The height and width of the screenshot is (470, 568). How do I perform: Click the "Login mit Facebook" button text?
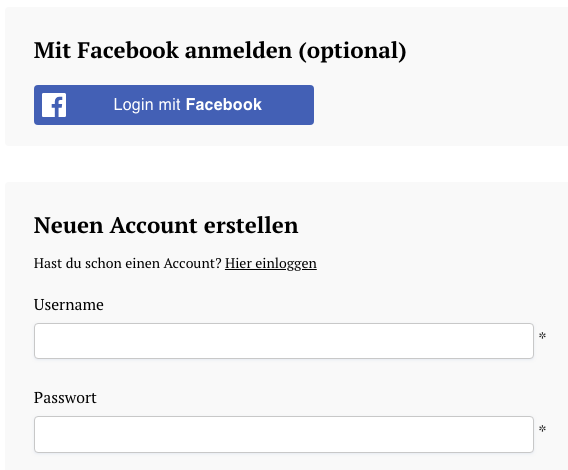[x=188, y=105]
